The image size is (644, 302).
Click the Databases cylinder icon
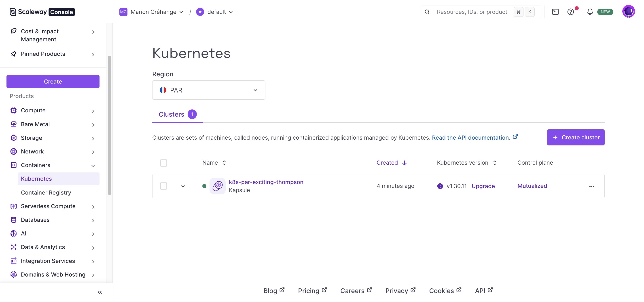tap(13, 220)
